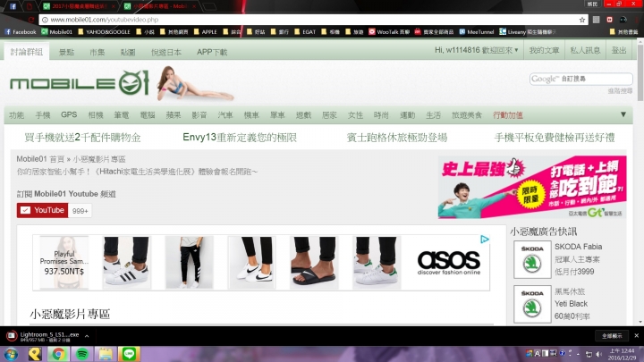Open the WooTalk bookmark

click(x=389, y=31)
